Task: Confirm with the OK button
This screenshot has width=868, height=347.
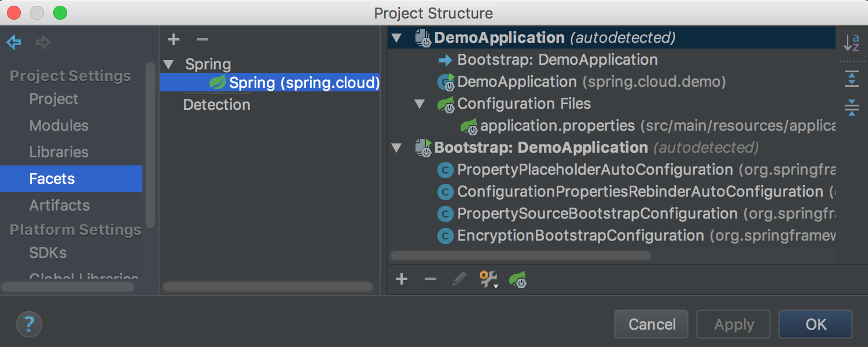Action: point(816,324)
